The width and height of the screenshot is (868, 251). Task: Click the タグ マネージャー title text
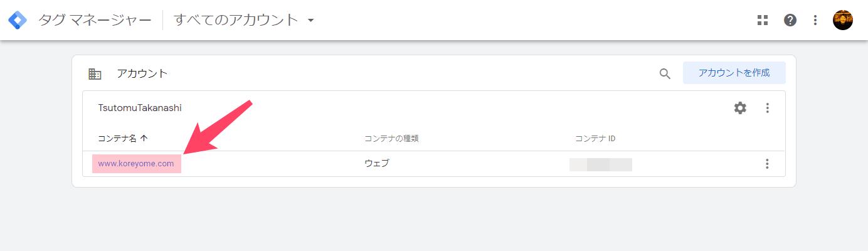coord(95,20)
